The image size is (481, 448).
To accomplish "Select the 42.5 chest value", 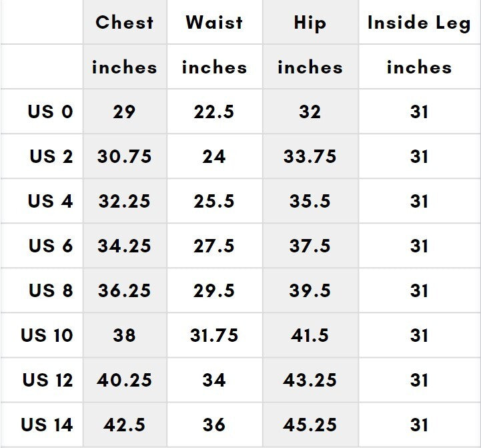I will click(124, 425).
